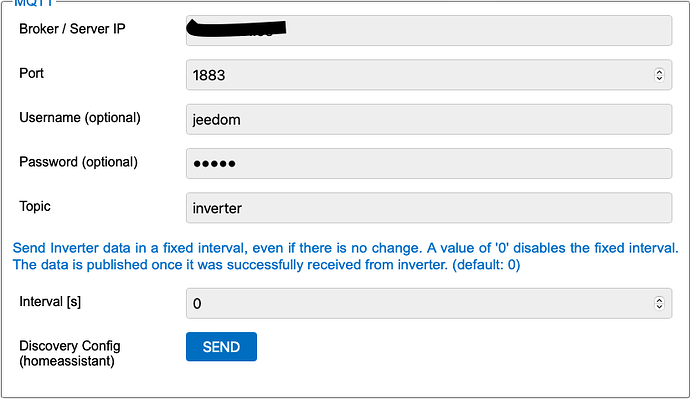The width and height of the screenshot is (690, 399).
Task: Click the MQTT section heading
Action: point(33,4)
